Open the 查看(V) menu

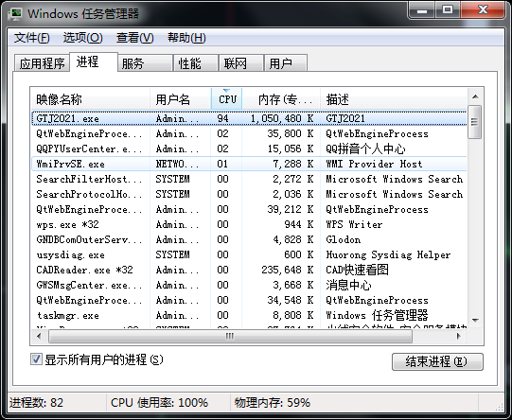tap(134, 38)
